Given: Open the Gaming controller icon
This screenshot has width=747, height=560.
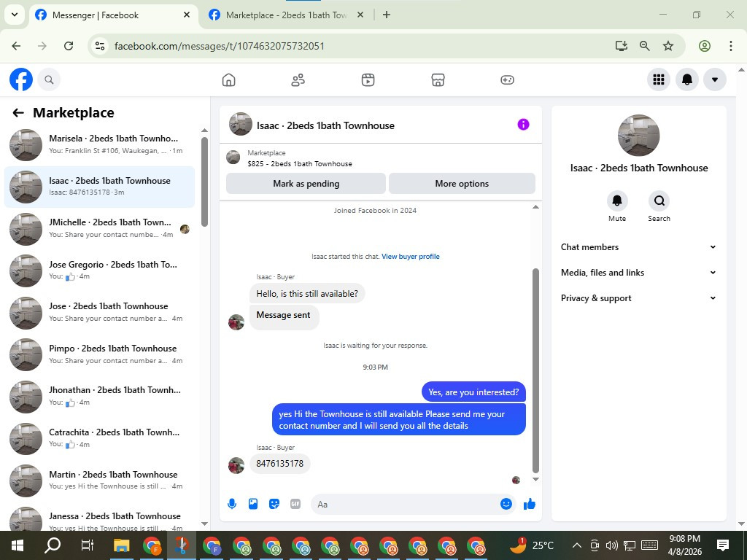Looking at the screenshot, I should 507,80.
